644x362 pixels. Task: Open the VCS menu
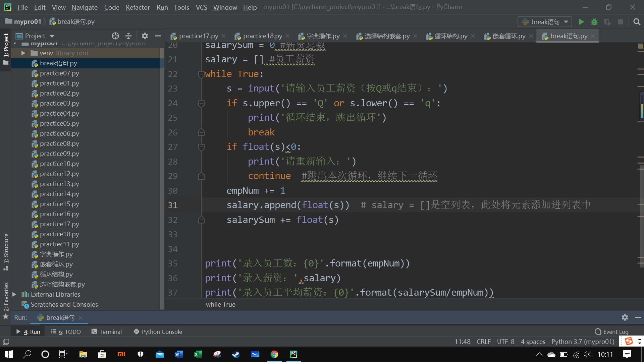tap(201, 7)
